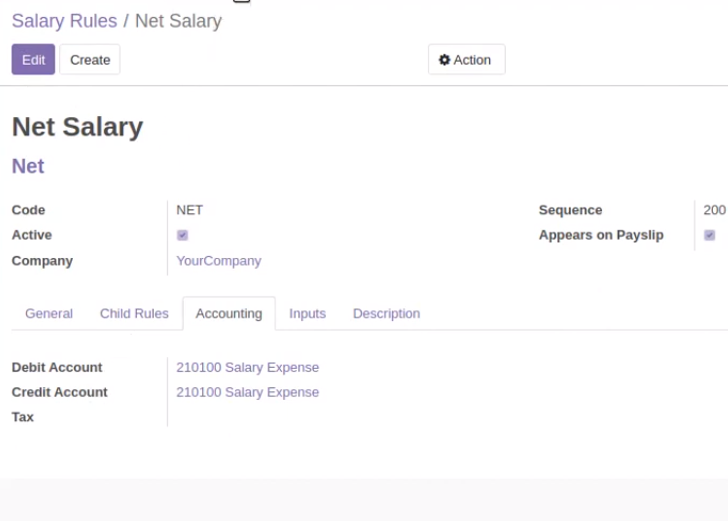Viewport: 728px width, 521px height.
Task: Click the Sequence value 200
Action: pyautogui.click(x=715, y=210)
